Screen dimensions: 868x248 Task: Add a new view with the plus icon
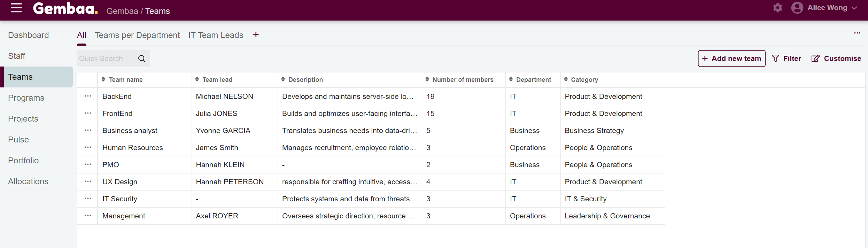pos(256,34)
